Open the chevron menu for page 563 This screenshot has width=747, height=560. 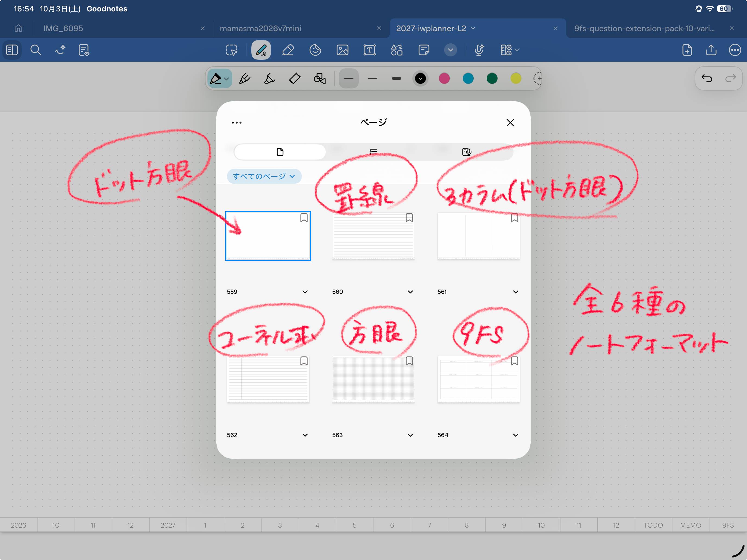(x=410, y=435)
